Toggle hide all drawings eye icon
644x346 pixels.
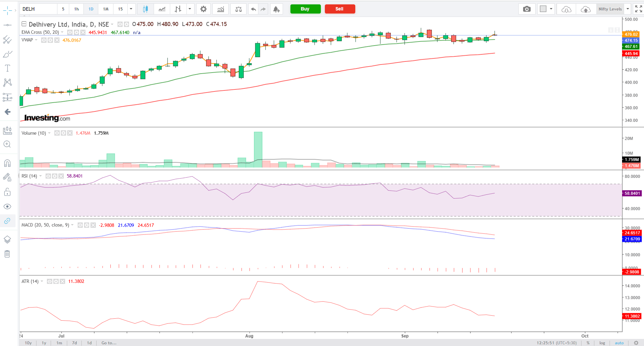(x=7, y=206)
